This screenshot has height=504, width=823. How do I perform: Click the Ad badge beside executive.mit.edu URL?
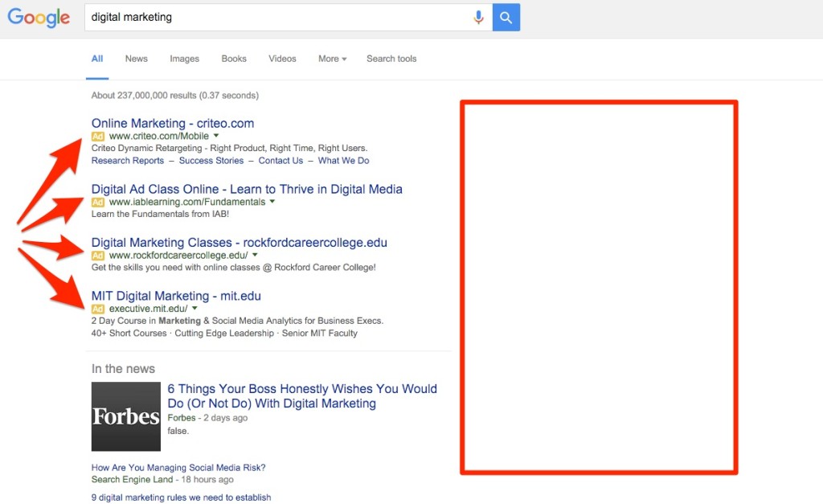[x=98, y=309]
